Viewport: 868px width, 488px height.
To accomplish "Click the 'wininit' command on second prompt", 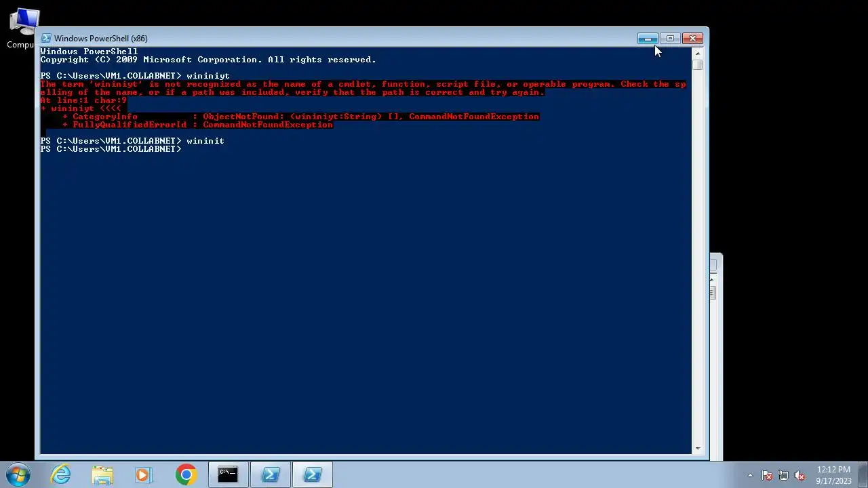I will [205, 141].
